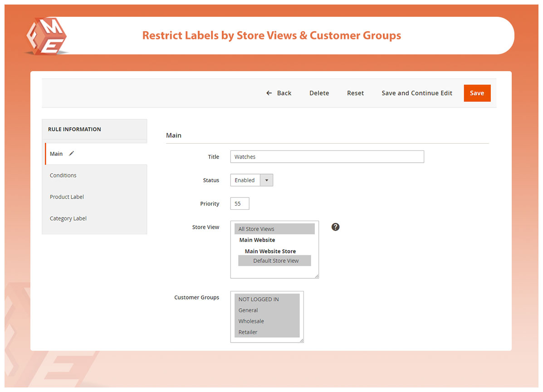Select All Store Views option
543x392 pixels.
pyautogui.click(x=274, y=229)
